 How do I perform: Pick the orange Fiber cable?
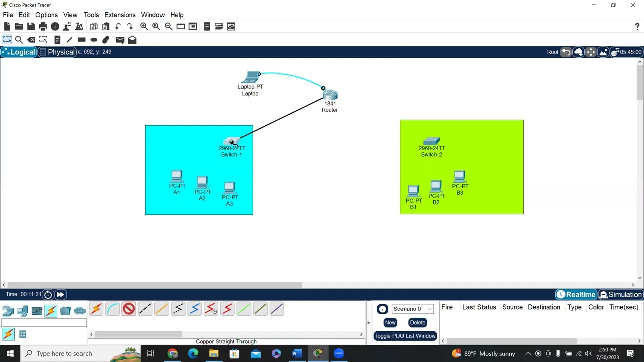(162, 309)
